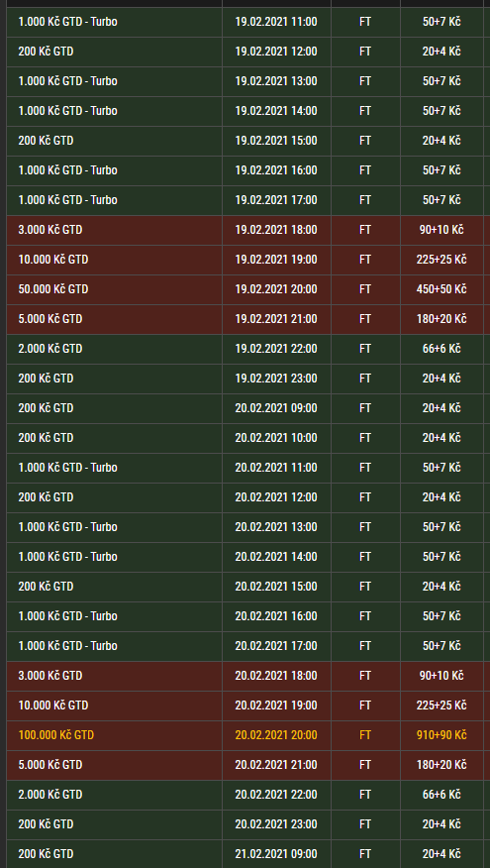Select the 450+50 Kč buy-in entry
This screenshot has height=868, width=490.
coord(441,289)
